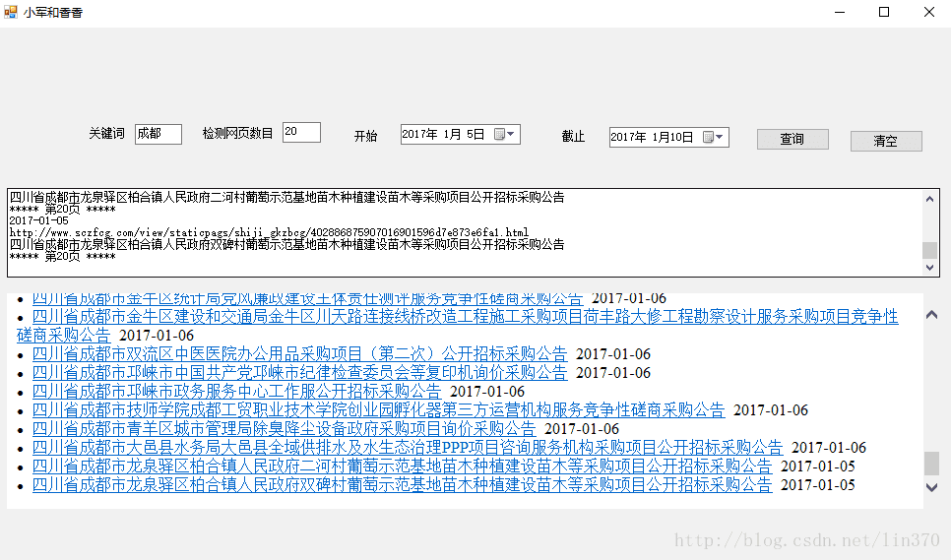Image resolution: width=951 pixels, height=560 pixels.
Task: Click down arrow of results list scrollbar
Action: pyautogui.click(x=931, y=486)
